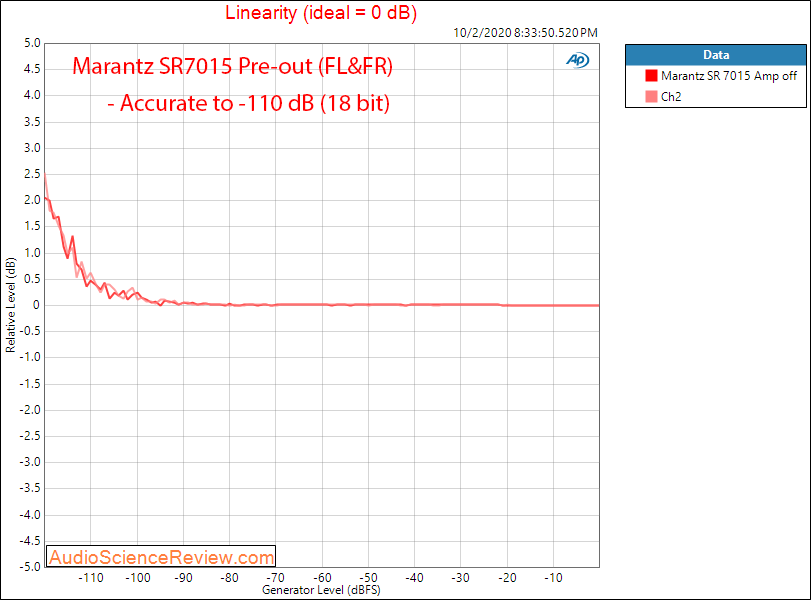The height and width of the screenshot is (600, 811).
Task: Click the pink Ch2 legend swatch
Action: [x=651, y=96]
